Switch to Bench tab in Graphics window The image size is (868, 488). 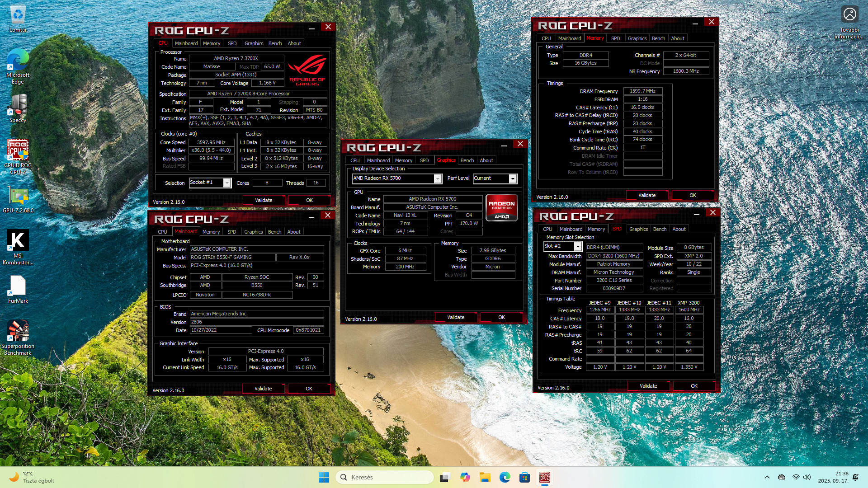pos(467,160)
